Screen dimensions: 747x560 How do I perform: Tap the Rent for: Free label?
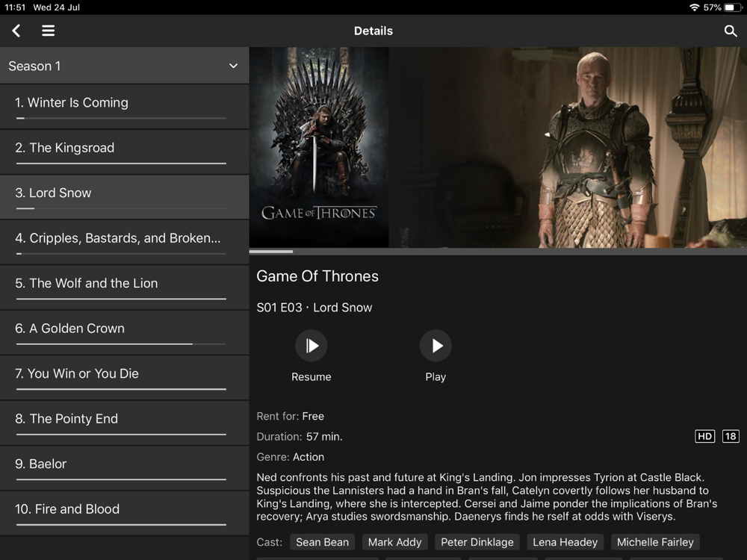(290, 416)
